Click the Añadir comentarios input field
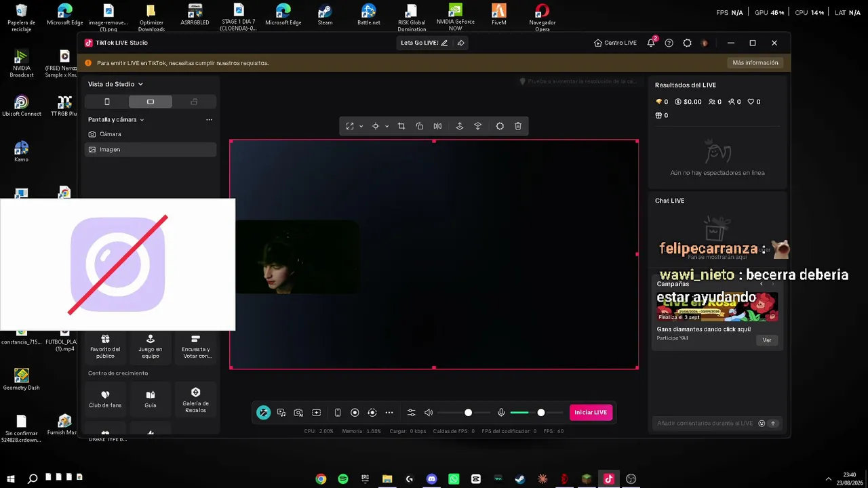This screenshot has height=488, width=868. click(705, 424)
